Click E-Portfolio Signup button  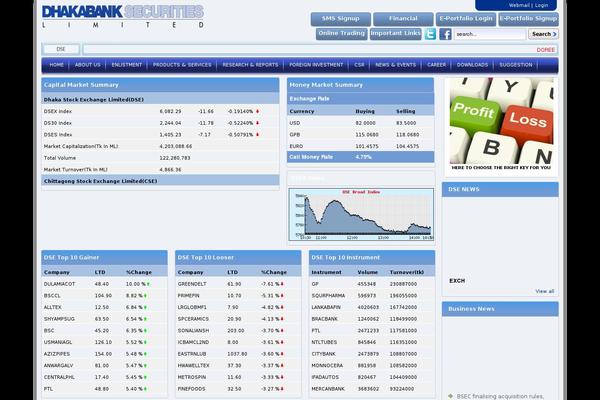click(x=528, y=19)
